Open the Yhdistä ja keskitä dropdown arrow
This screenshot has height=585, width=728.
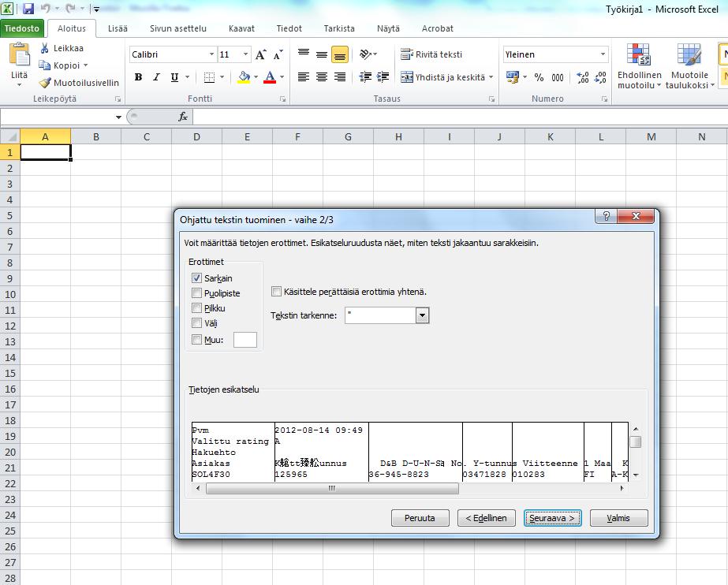coord(491,77)
